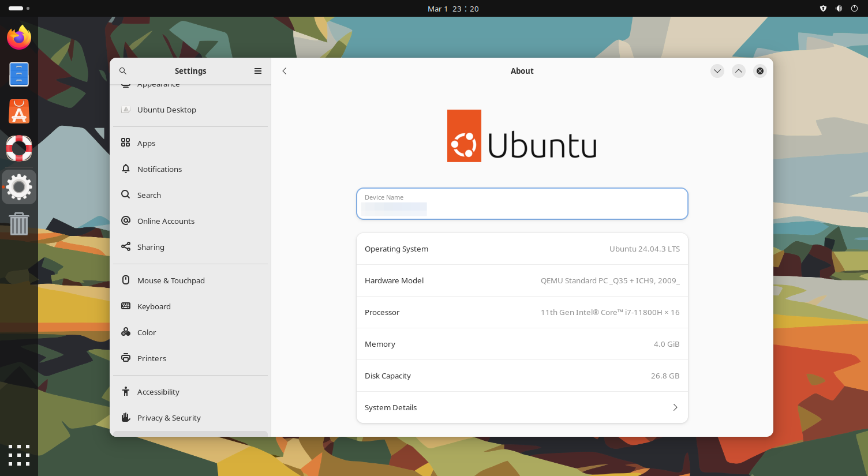Image resolution: width=868 pixels, height=476 pixels.
Task: Open the Settings search magnifier
Action: (x=123, y=70)
